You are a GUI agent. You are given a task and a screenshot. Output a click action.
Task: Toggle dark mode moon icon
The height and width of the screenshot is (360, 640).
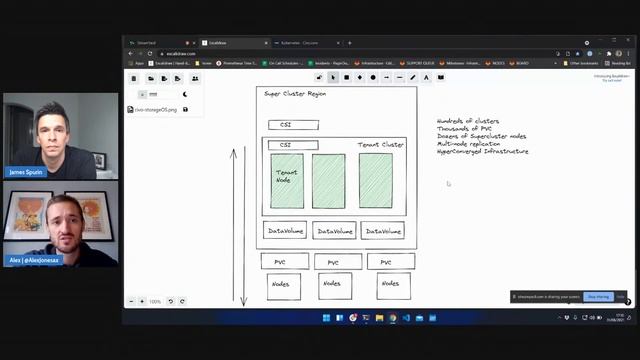(185, 94)
